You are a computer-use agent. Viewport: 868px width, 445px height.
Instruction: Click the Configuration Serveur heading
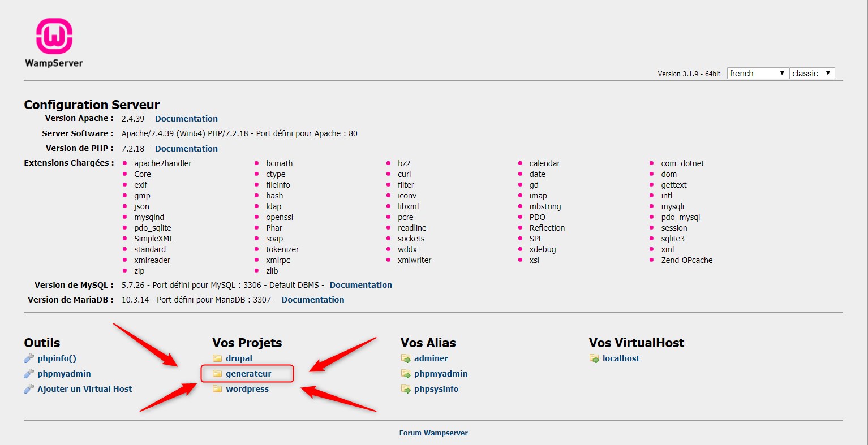92,105
